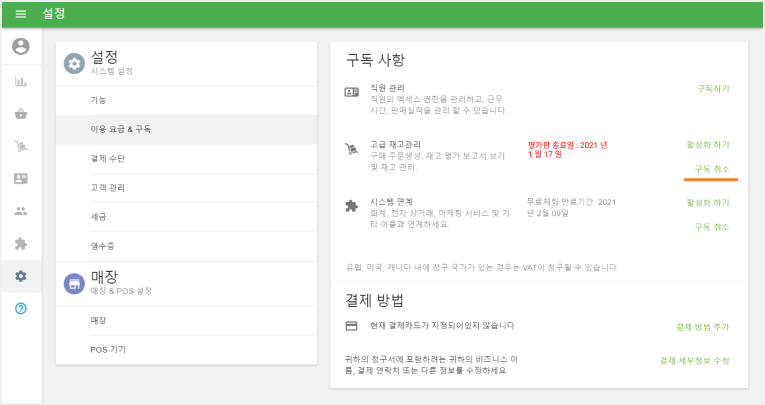Click the ID card icon next to 직원 관리
The image size is (765, 405).
pos(351,92)
